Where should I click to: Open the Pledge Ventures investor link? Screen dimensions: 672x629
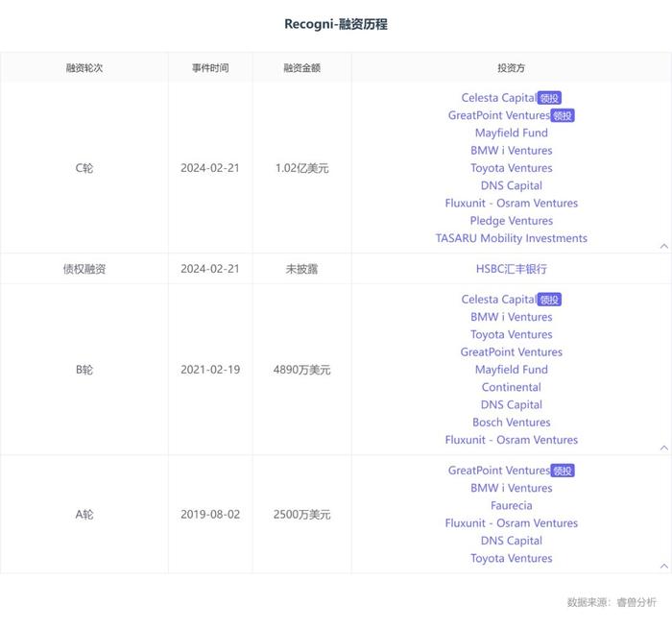click(x=511, y=221)
